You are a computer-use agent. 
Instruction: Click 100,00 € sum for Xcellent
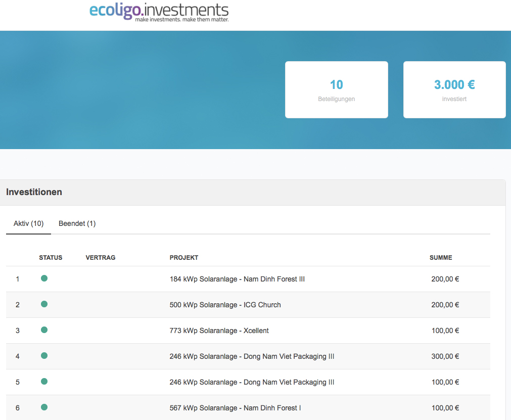(445, 331)
